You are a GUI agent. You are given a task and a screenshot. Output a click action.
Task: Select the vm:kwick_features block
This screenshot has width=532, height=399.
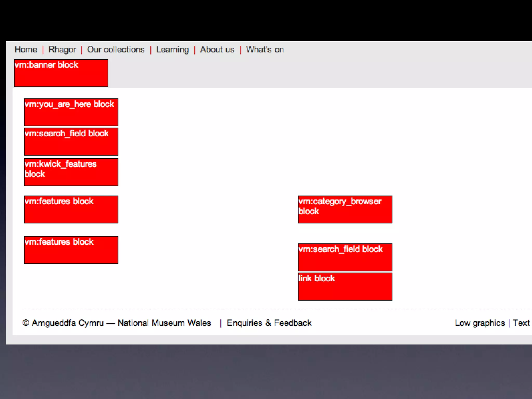[71, 172]
